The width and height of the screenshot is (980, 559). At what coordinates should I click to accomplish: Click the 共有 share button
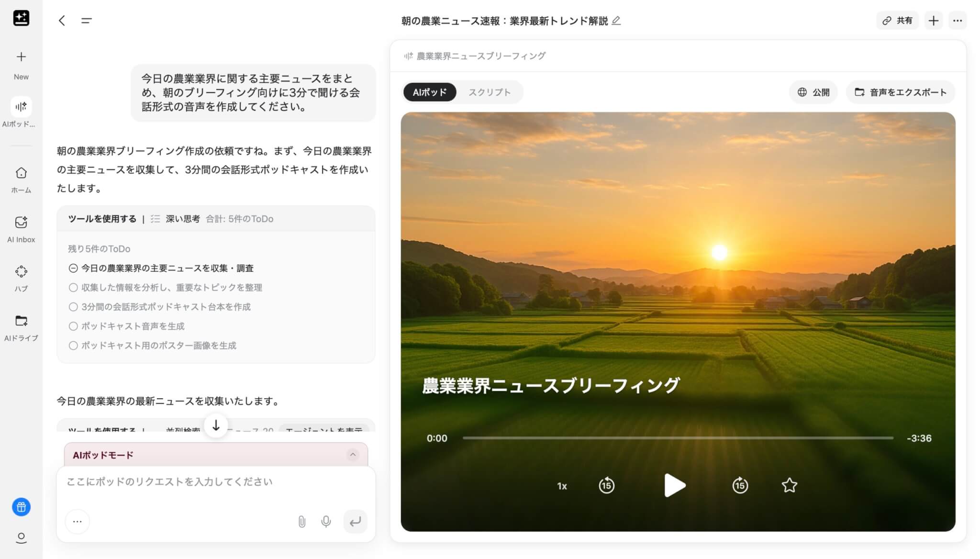click(x=897, y=21)
